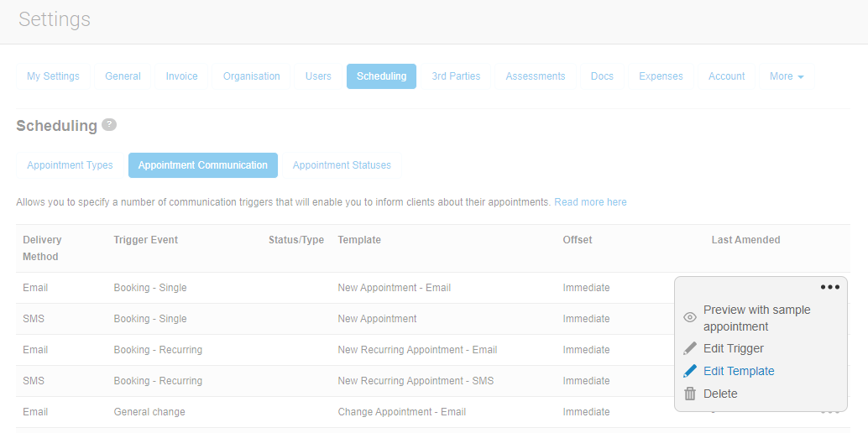
Task: Switch to the General tab
Action: pyautogui.click(x=123, y=76)
